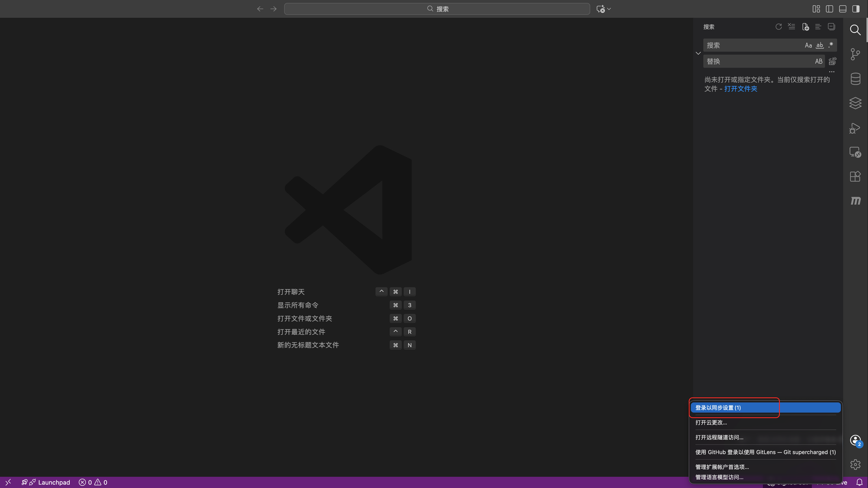Open a new search editor
The width and height of the screenshot is (868, 488).
(806, 27)
